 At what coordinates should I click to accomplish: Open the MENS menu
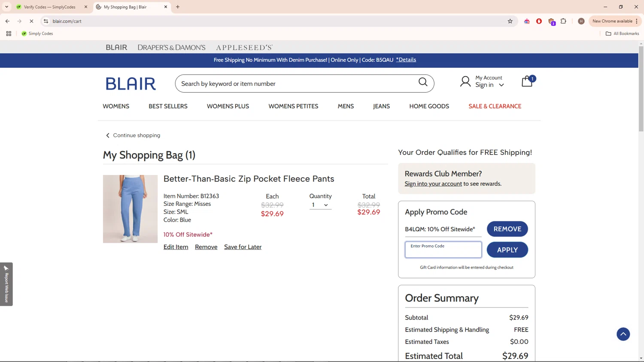[x=346, y=106]
